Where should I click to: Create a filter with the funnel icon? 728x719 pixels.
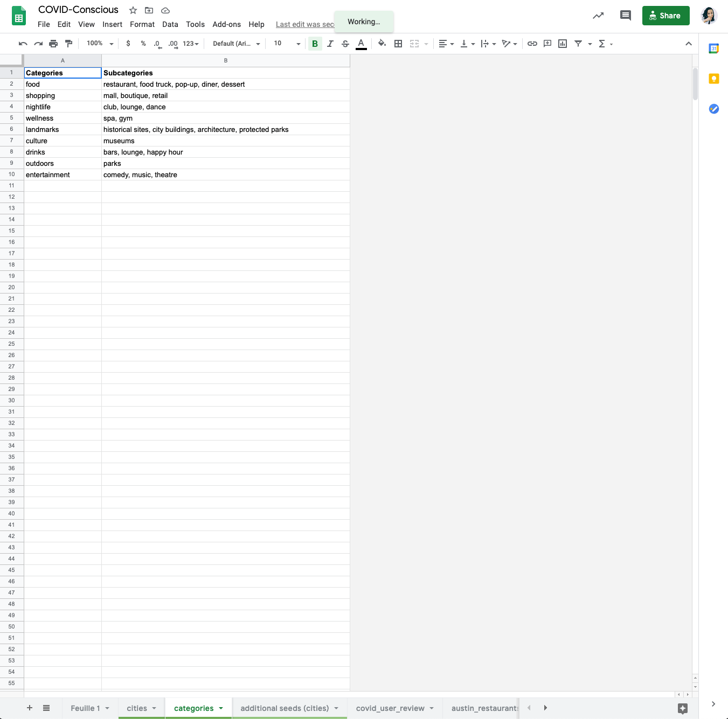coord(578,44)
